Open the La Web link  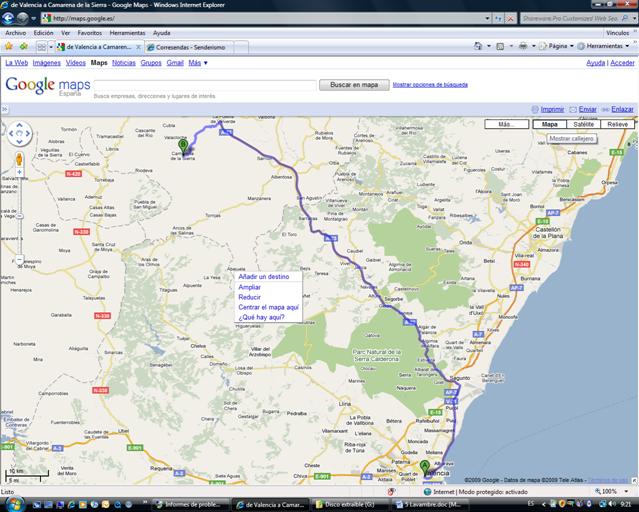click(x=16, y=63)
